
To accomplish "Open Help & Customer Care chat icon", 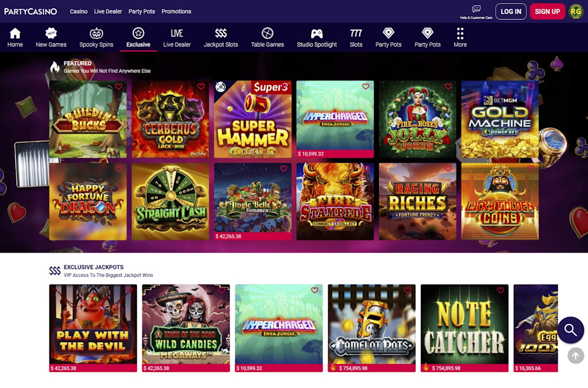I will pyautogui.click(x=476, y=11).
